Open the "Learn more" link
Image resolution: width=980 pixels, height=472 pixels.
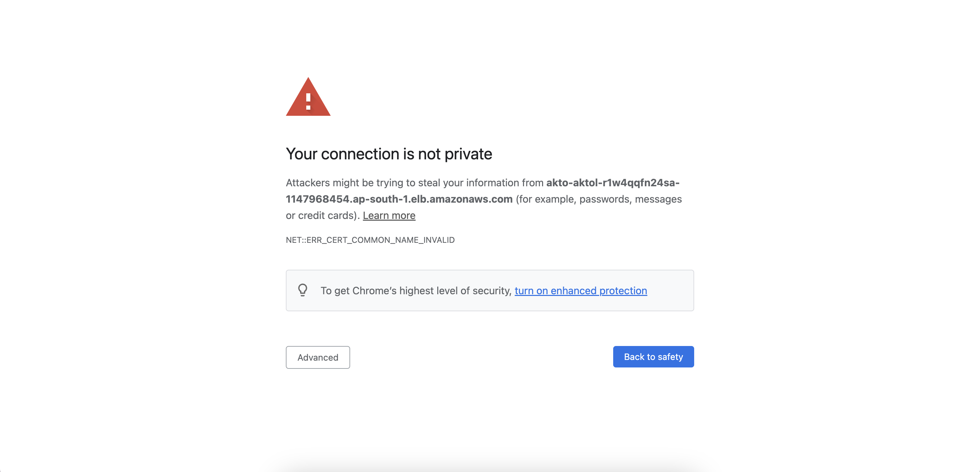(389, 216)
